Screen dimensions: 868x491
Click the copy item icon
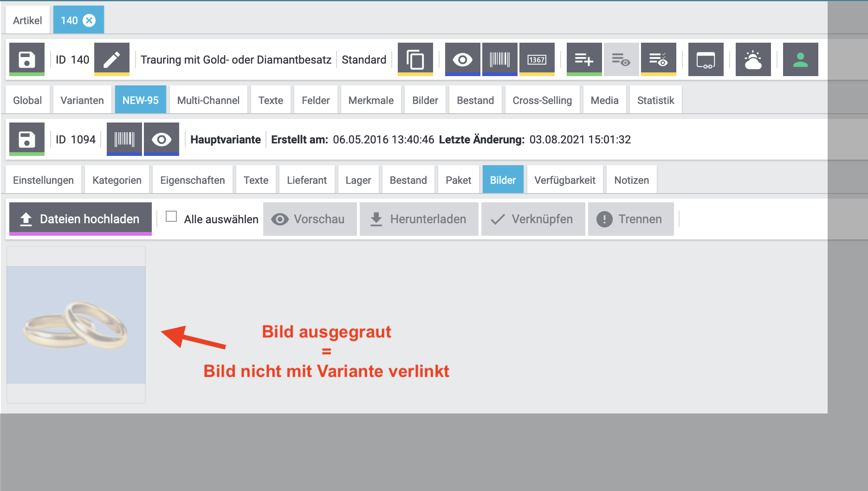tap(415, 59)
